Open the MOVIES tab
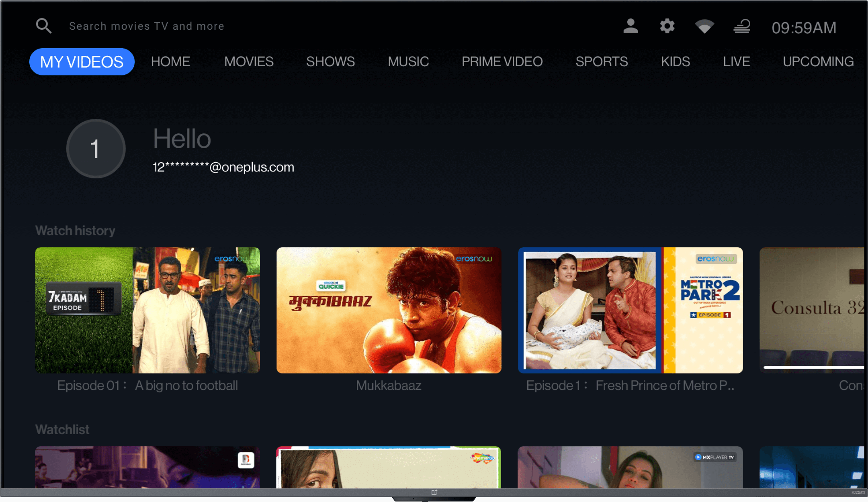This screenshot has height=502, width=868. point(249,62)
